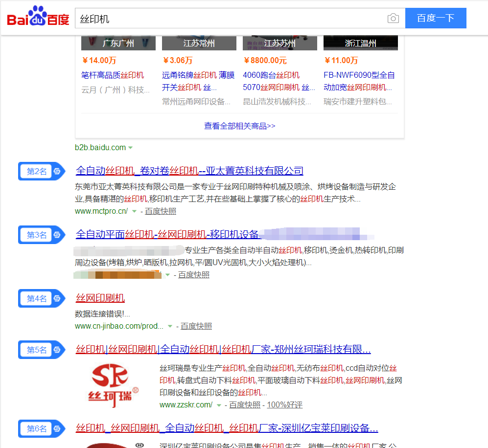
Task: Click the 100%好评 link
Action: pos(284,405)
